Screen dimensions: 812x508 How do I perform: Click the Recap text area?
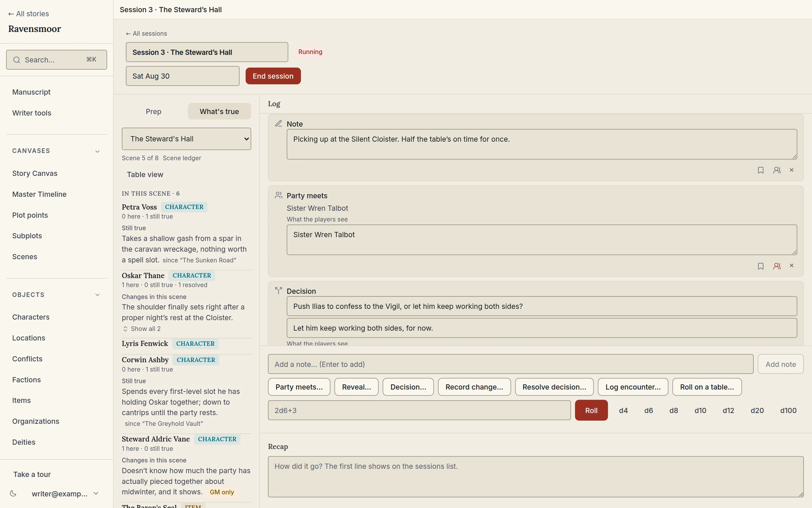pos(536,476)
